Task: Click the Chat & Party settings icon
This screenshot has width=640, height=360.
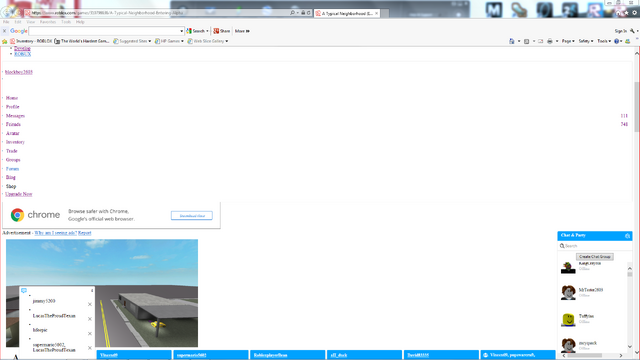Action: pyautogui.click(x=627, y=236)
